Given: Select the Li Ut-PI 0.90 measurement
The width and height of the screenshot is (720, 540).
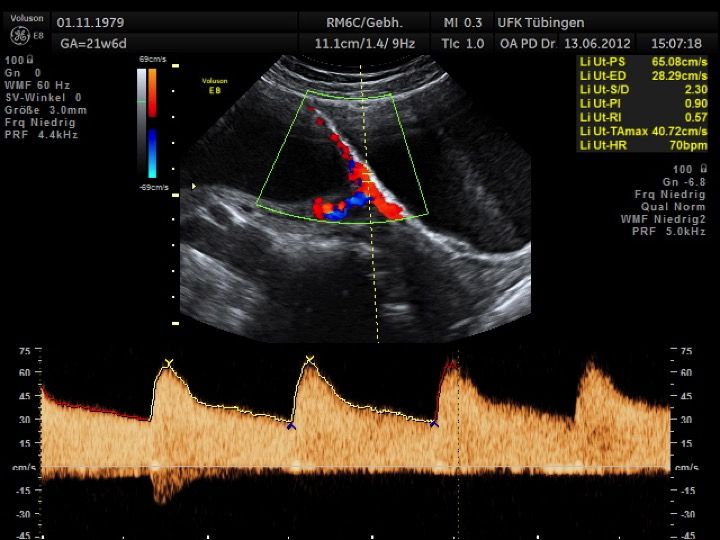Looking at the screenshot, I should (637, 103).
